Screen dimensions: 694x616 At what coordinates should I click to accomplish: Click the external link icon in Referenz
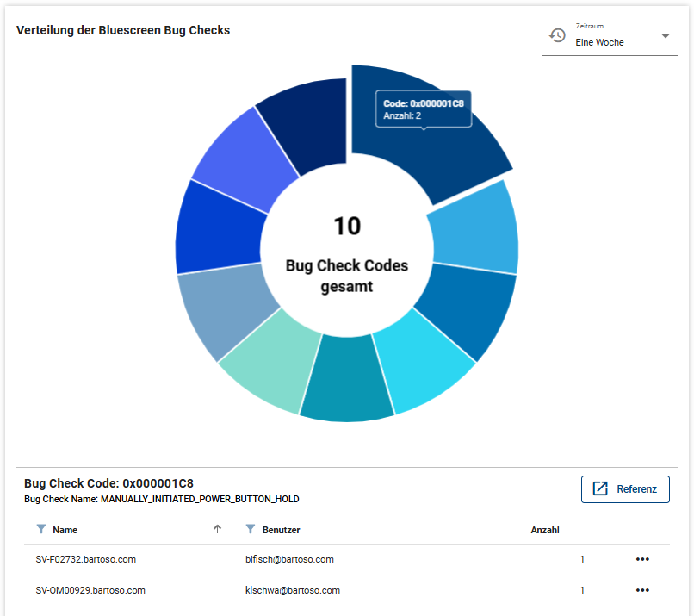[x=600, y=489]
